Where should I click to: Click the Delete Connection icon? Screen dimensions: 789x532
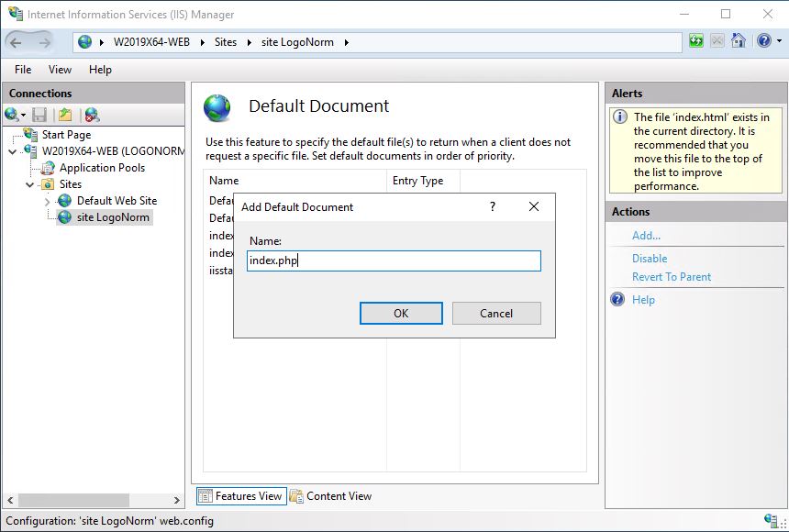tap(92, 116)
